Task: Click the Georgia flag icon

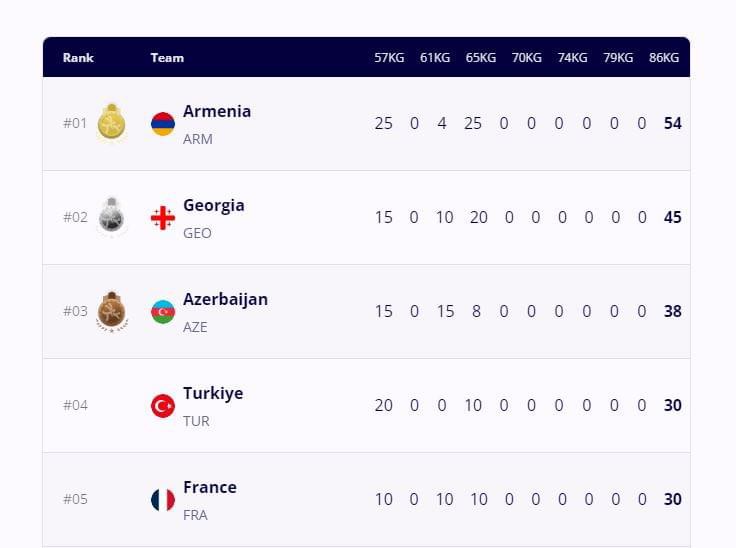Action: click(x=163, y=218)
